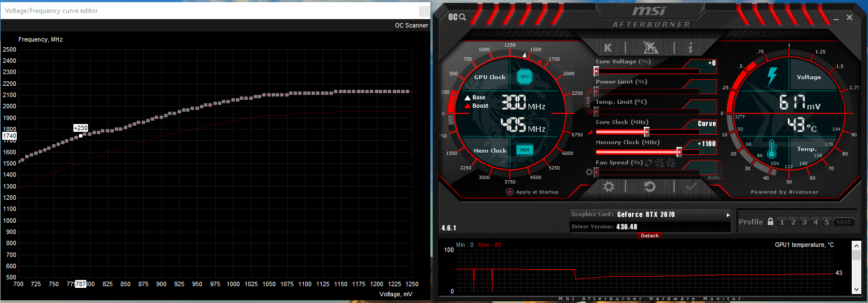Click the driver version 436.48 text
This screenshot has height=303, width=868.
coord(627,227)
